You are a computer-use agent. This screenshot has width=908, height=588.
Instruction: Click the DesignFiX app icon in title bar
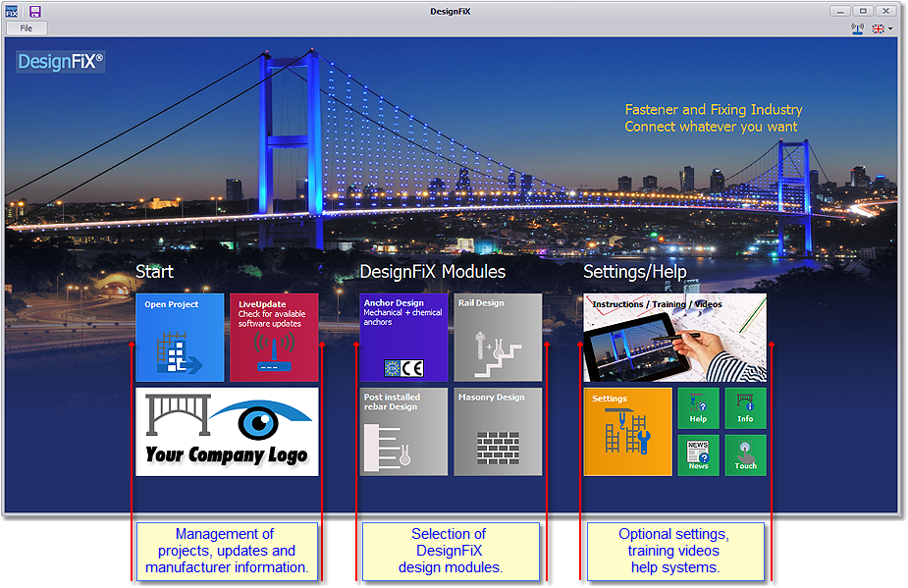point(12,11)
